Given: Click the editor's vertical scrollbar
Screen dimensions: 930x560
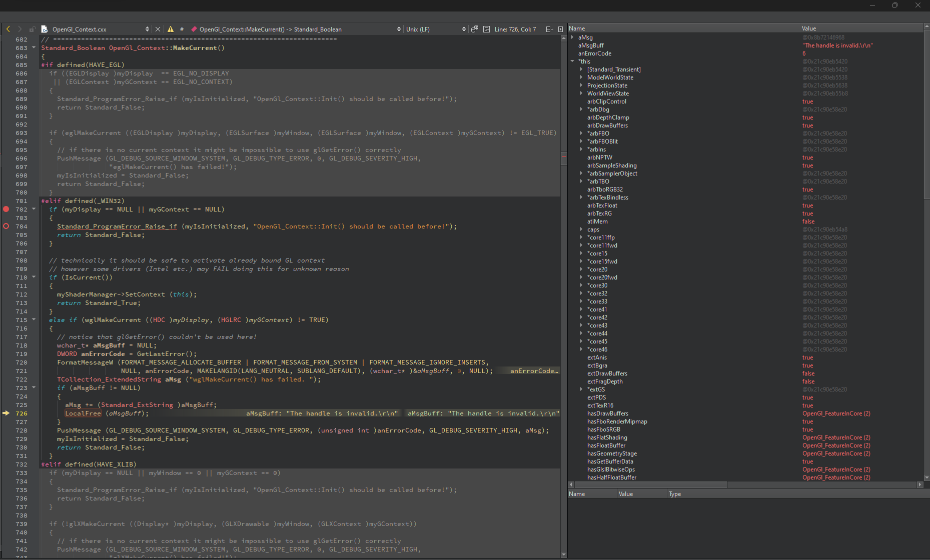Looking at the screenshot, I should [564, 159].
